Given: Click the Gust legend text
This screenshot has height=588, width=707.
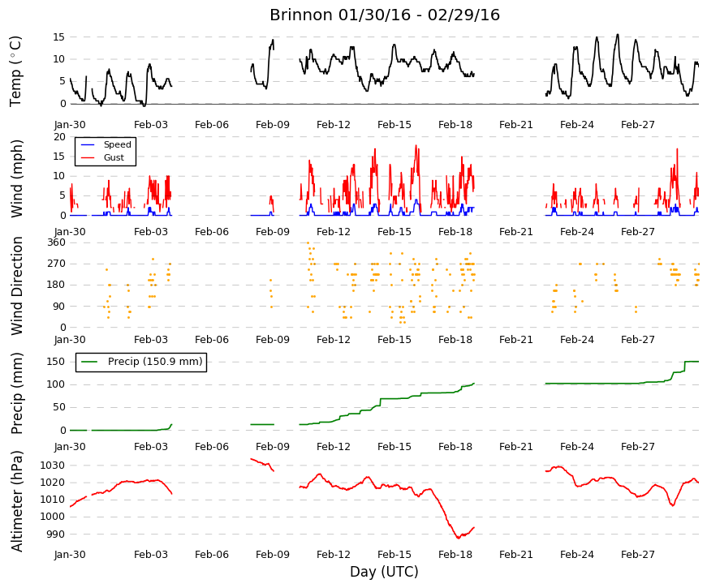Looking at the screenshot, I should tap(114, 157).
